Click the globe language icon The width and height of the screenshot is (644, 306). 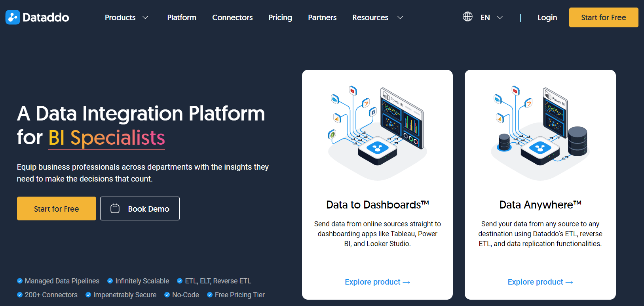coord(467,17)
